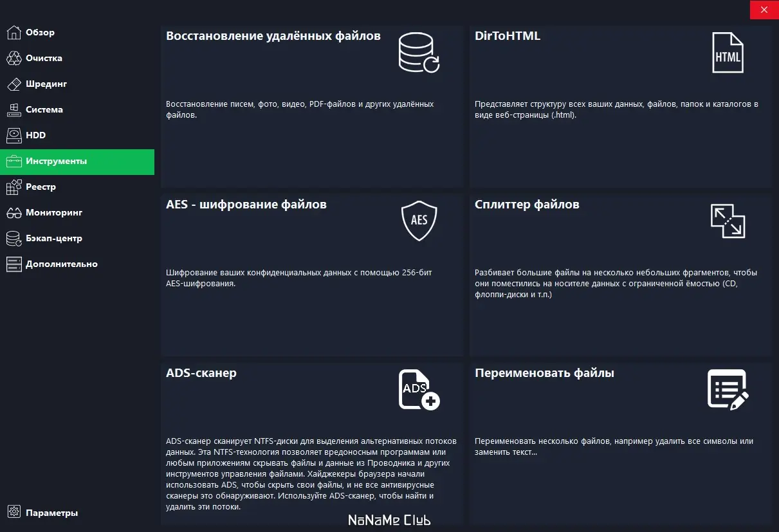The image size is (779, 532).
Task: Open the Система section
Action: click(77, 109)
